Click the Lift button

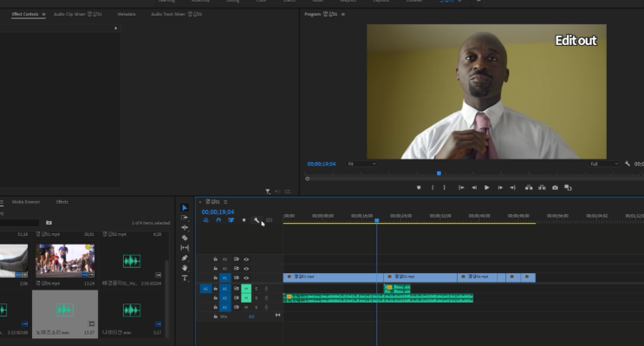(x=529, y=187)
